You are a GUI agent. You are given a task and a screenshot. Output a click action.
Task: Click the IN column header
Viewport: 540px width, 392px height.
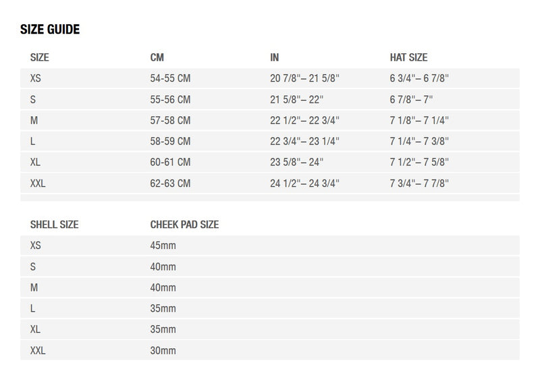(x=275, y=58)
